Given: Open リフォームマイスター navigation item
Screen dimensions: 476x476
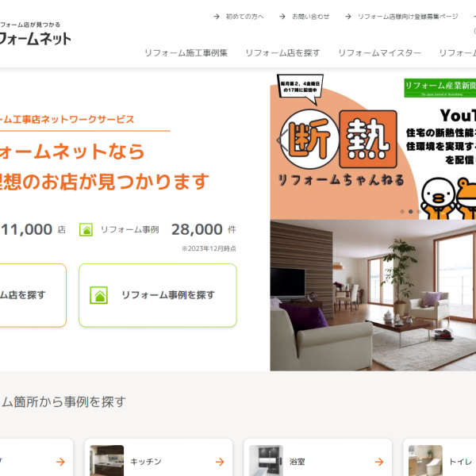Looking at the screenshot, I should [x=379, y=53].
